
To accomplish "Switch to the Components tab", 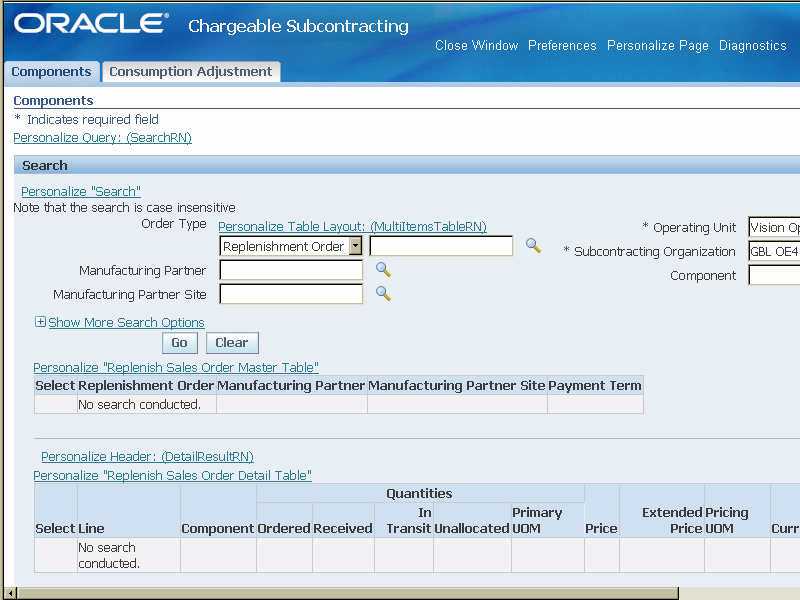I will (51, 71).
